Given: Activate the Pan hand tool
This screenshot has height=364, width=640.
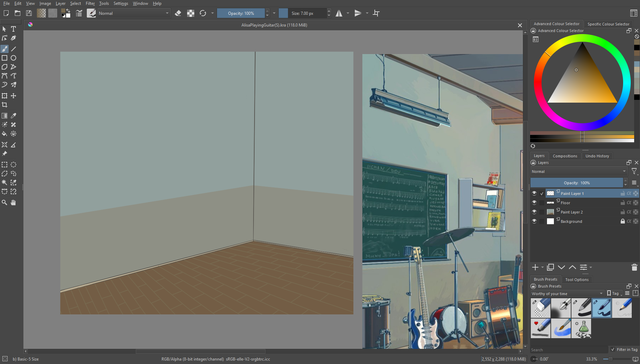Looking at the screenshot, I should [13, 202].
